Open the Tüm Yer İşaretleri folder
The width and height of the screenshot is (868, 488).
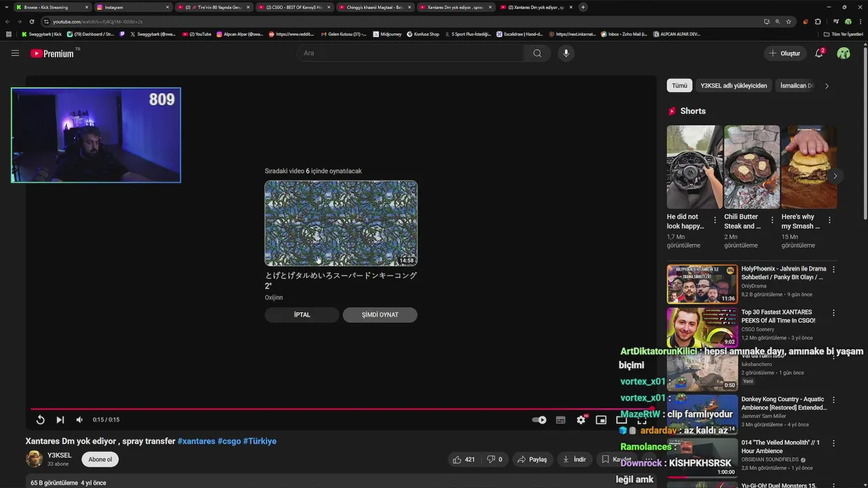[x=843, y=34]
